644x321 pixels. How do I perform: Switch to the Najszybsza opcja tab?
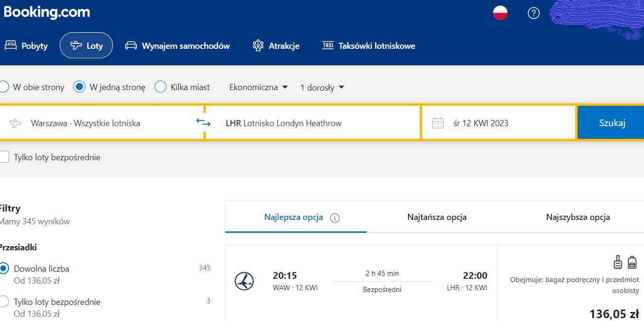pos(578,217)
